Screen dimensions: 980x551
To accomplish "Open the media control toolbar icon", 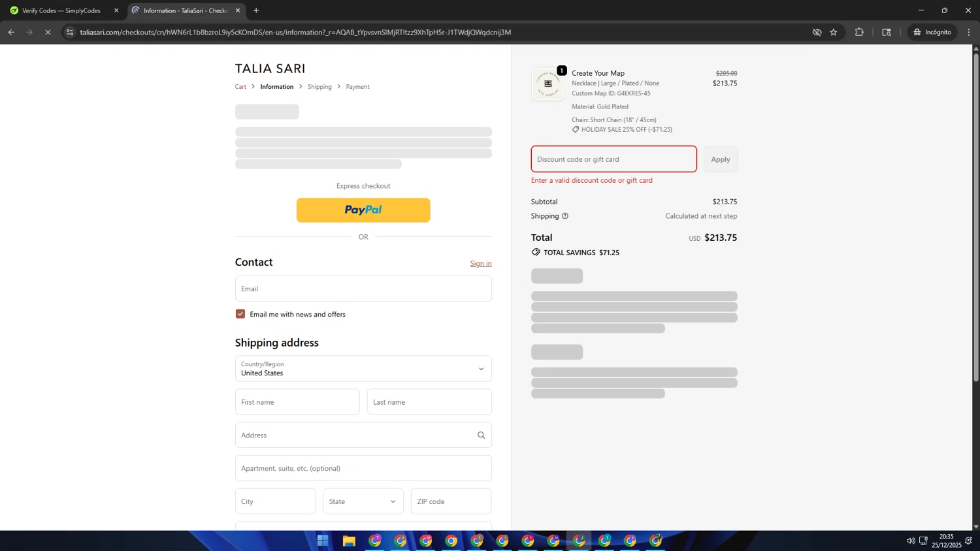I will coord(887,32).
